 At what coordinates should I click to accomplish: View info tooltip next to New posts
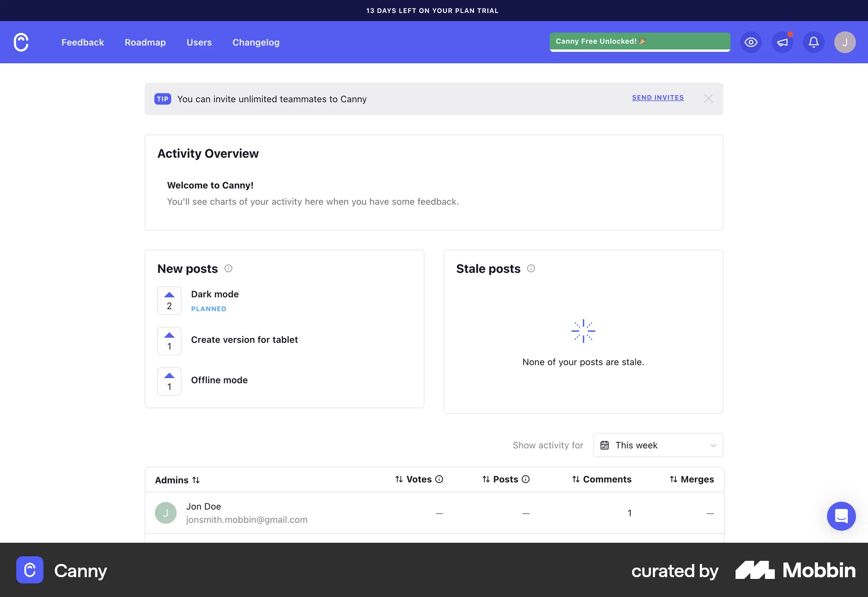click(228, 268)
